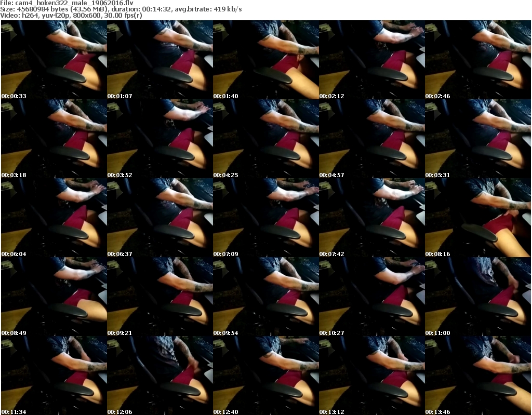532x415 pixels.
Task: Choose the thumbnail at 00:07:09
Action: [x=266, y=218]
